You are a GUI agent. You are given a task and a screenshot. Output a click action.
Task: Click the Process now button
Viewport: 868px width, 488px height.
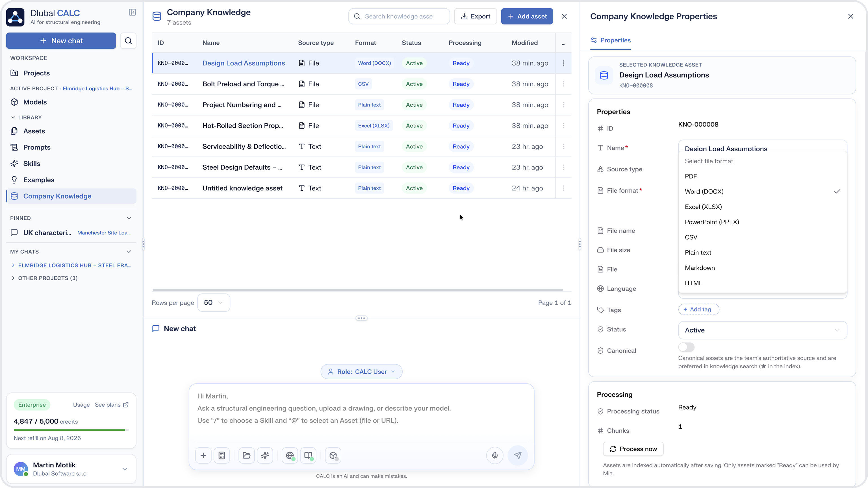(633, 449)
